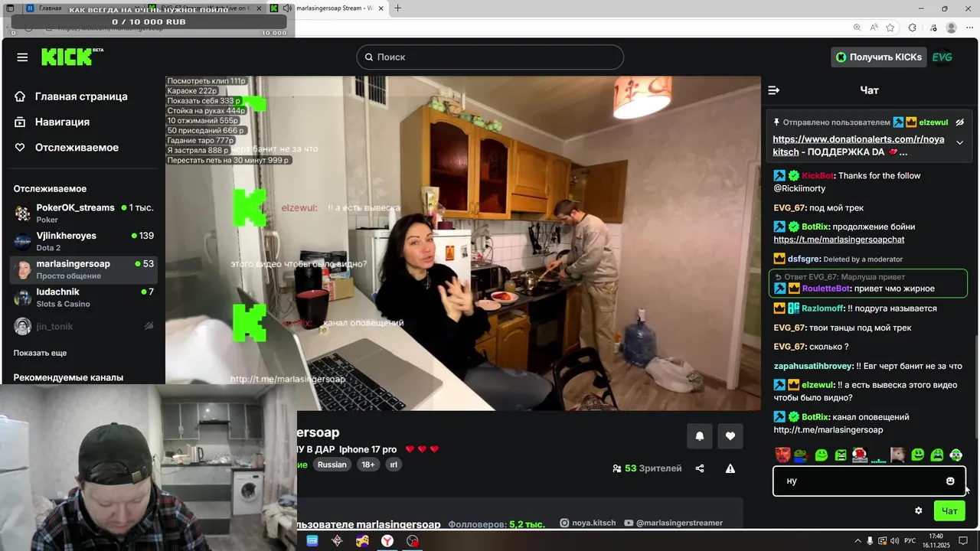
Task: Click username zapahusatihbrovey in chat
Action: click(813, 366)
